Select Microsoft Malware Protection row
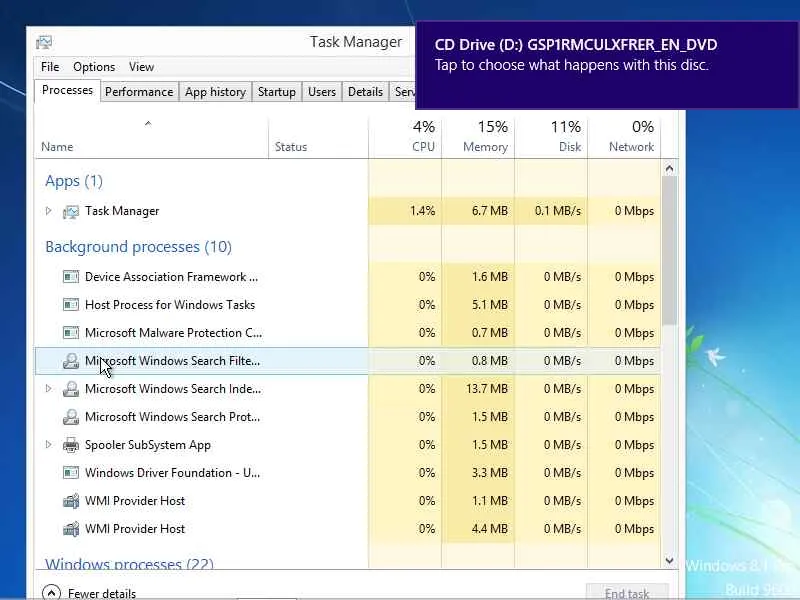 pyautogui.click(x=347, y=333)
